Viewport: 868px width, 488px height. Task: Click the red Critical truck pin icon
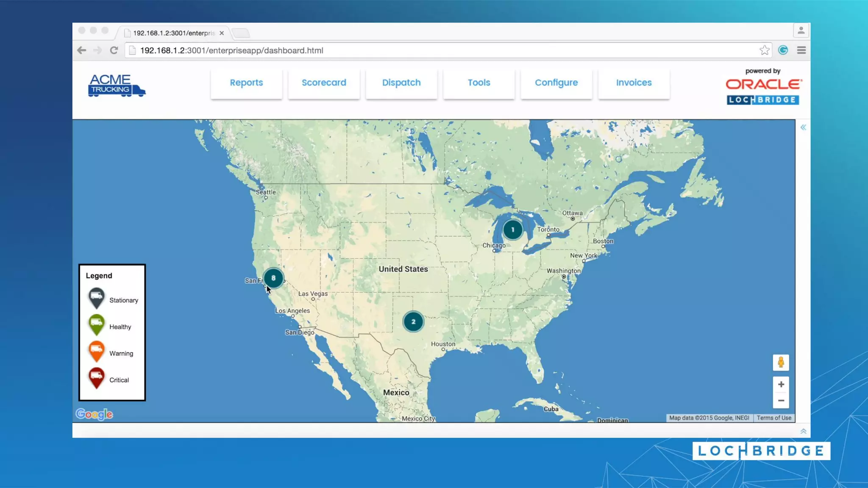click(97, 378)
